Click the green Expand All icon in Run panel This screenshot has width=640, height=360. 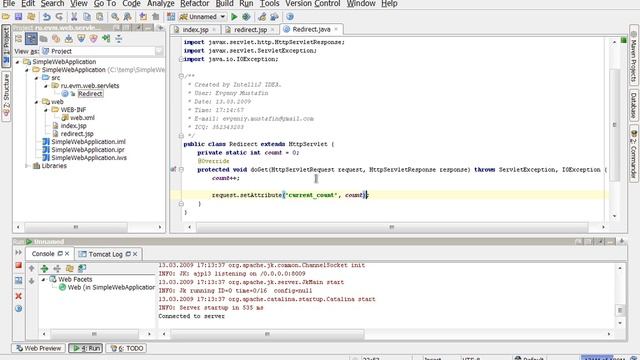tap(44, 269)
